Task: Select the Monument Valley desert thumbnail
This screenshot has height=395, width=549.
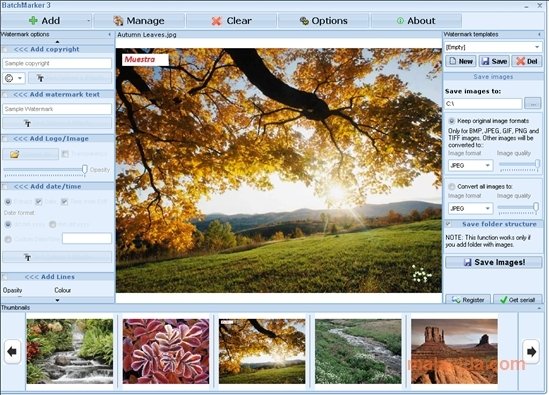Action: (x=454, y=351)
